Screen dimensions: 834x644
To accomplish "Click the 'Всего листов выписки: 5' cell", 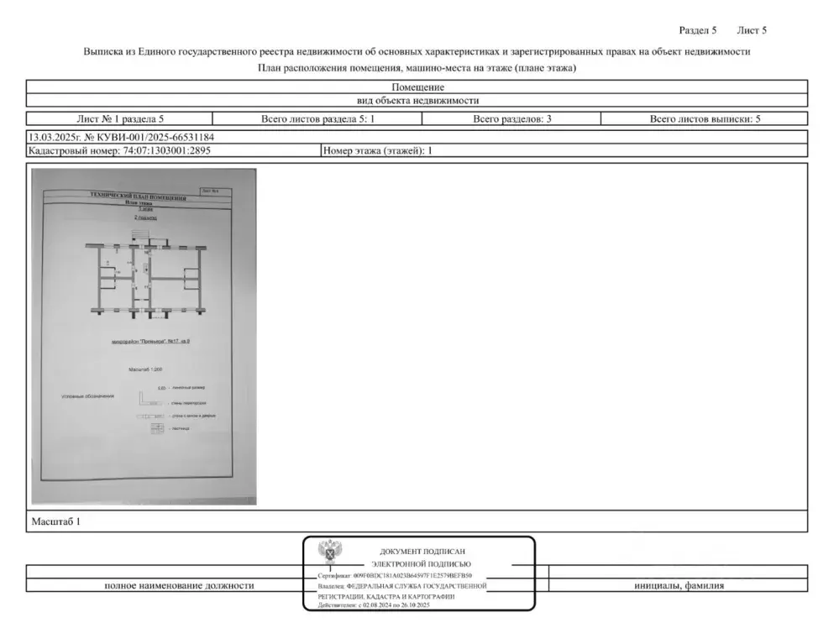I will tap(705, 118).
